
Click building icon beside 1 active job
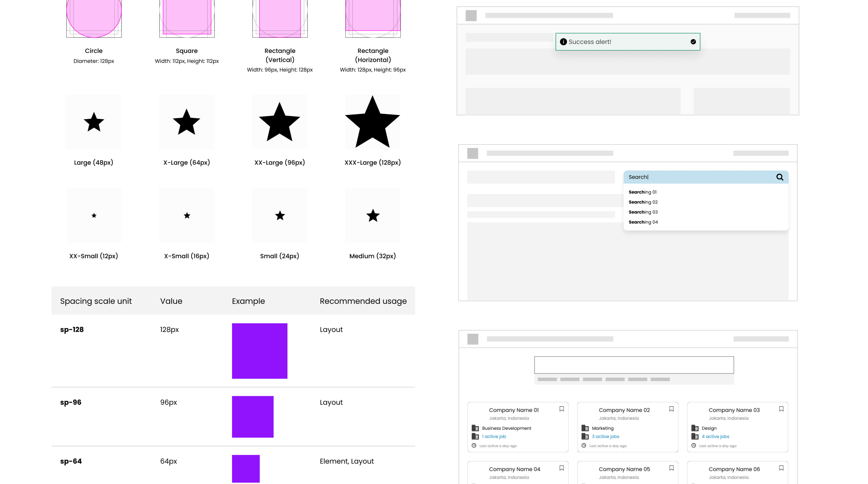click(x=475, y=436)
